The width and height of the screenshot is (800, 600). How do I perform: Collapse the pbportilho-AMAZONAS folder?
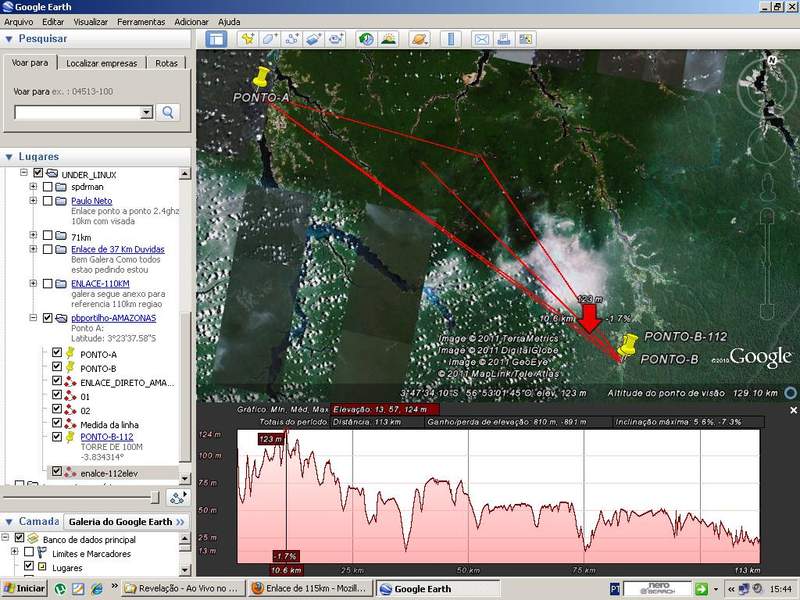(x=35, y=318)
